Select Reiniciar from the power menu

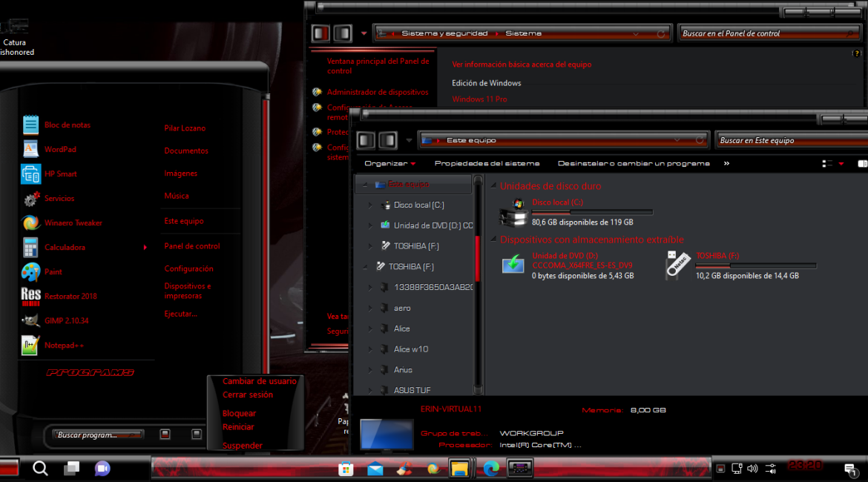coord(238,426)
